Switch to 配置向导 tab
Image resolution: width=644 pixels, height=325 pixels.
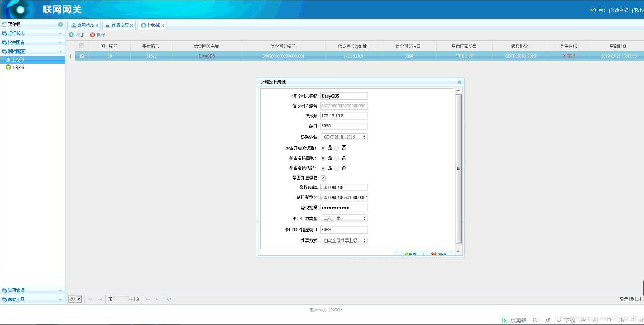[x=119, y=25]
